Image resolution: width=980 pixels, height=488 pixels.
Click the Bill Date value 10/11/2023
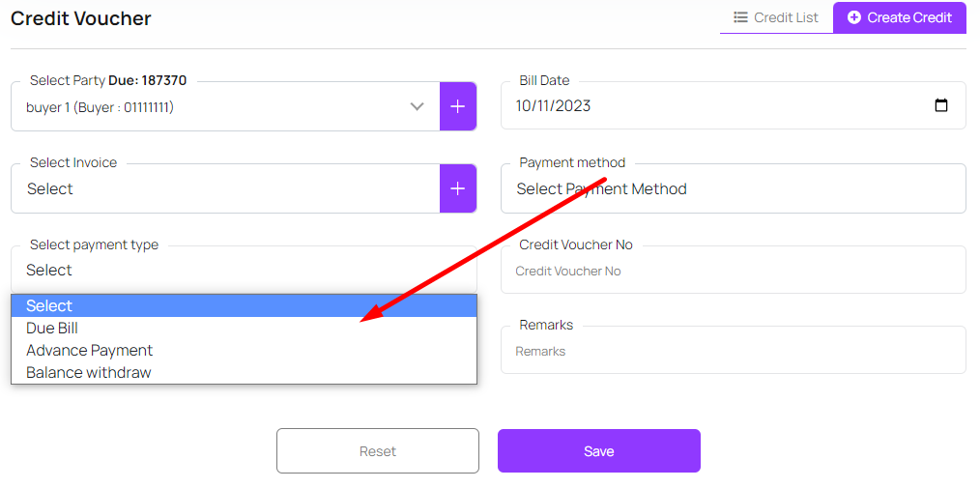pyautogui.click(x=554, y=106)
